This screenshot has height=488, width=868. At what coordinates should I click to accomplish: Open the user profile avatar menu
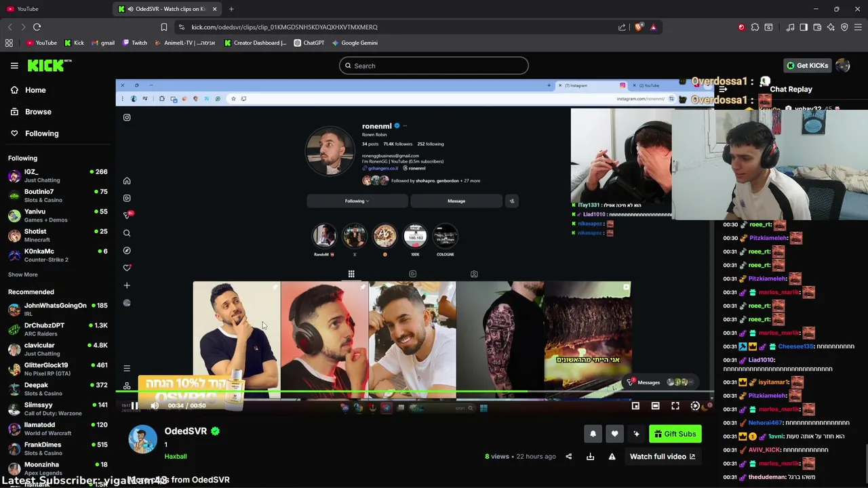[x=843, y=66]
